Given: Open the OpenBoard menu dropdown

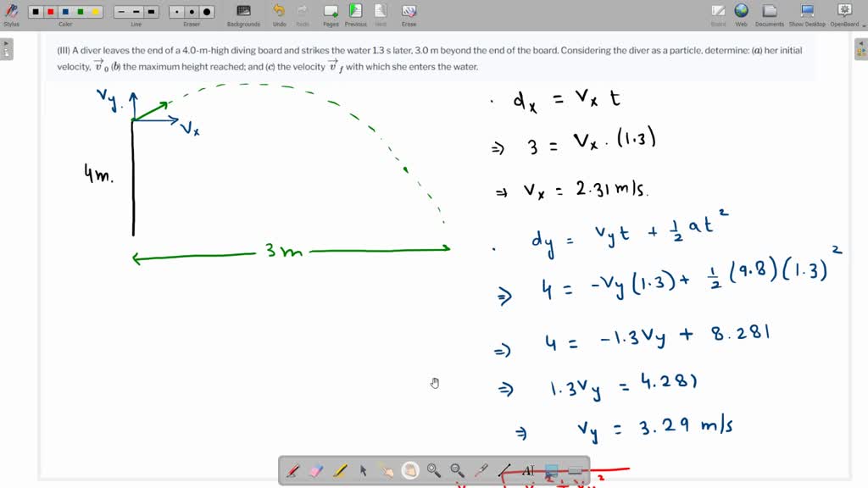Looking at the screenshot, I should [844, 13].
